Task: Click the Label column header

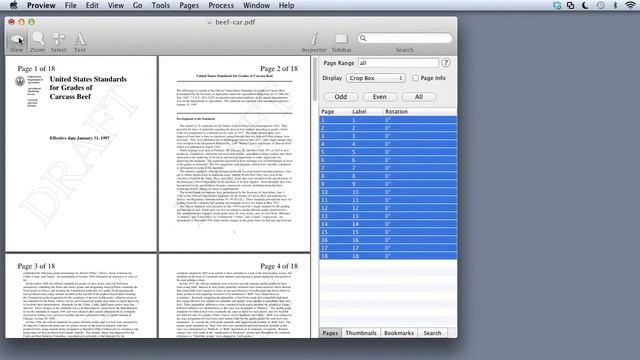Action: point(367,111)
